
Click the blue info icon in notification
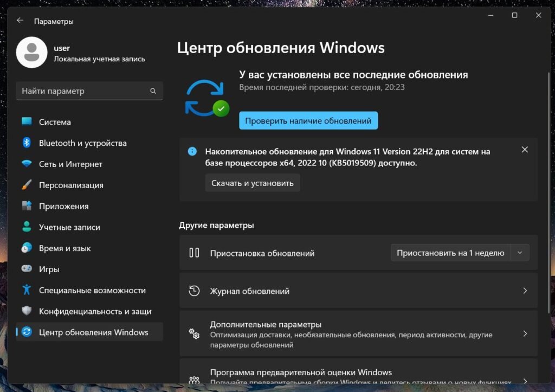(192, 152)
